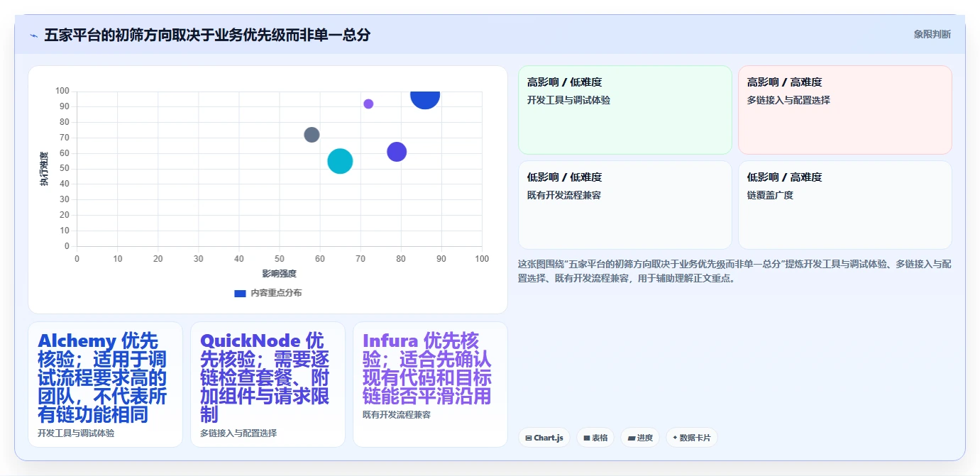This screenshot has height=476, width=980.
Task: Click the small purple bubble in chart
Action: (x=368, y=104)
